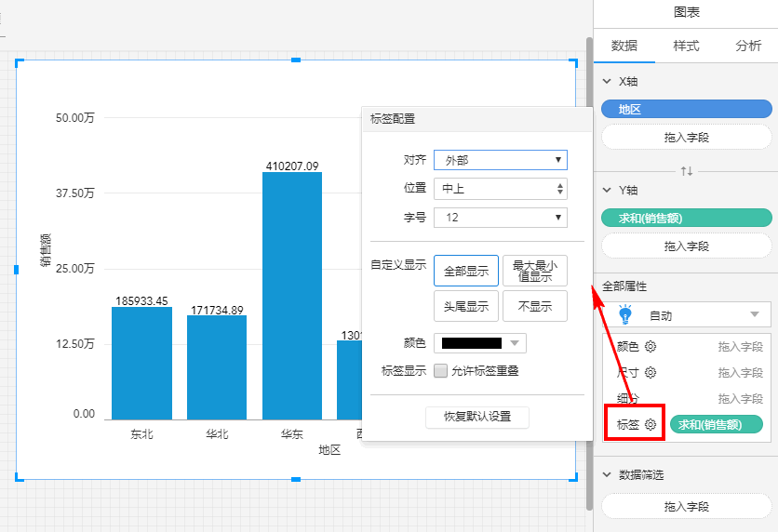Open the label 颜色 color picker swatch
778x532 pixels.
[x=480, y=343]
